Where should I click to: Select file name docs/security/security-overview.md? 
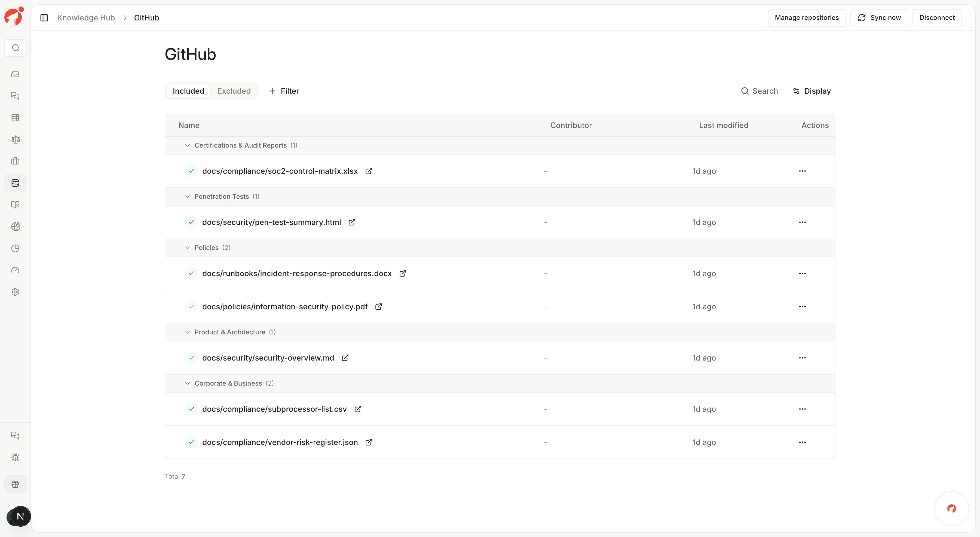click(268, 358)
